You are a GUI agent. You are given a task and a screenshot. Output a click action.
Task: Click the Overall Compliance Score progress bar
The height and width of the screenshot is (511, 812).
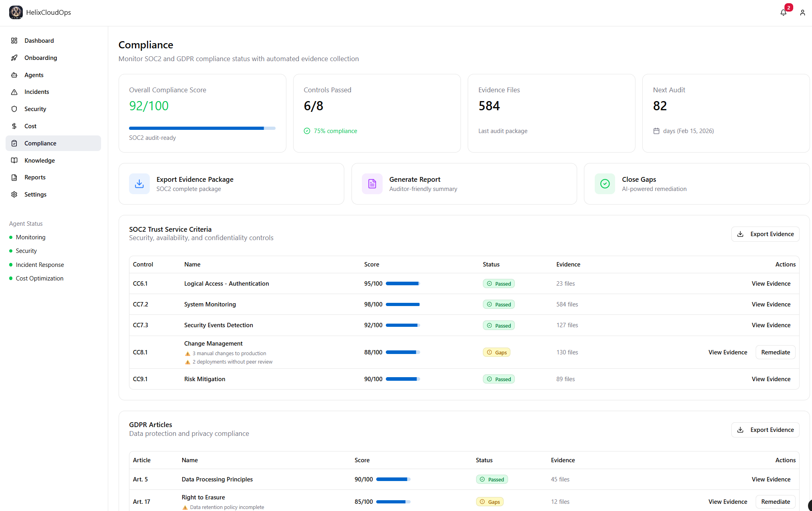pyautogui.click(x=202, y=128)
